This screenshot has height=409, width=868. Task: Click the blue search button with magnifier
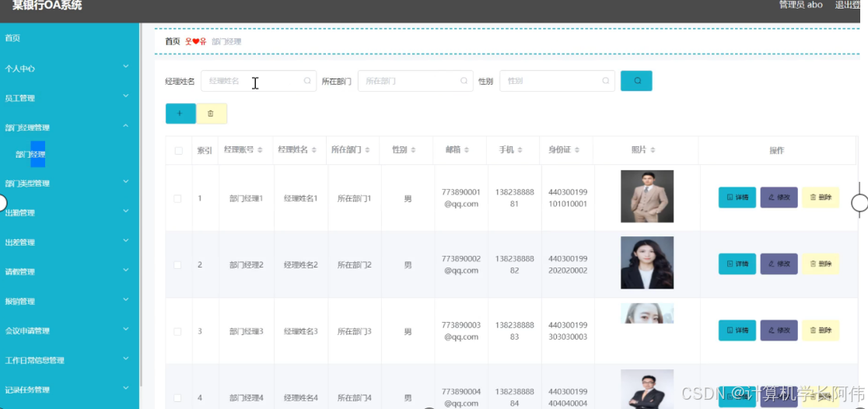tap(636, 81)
